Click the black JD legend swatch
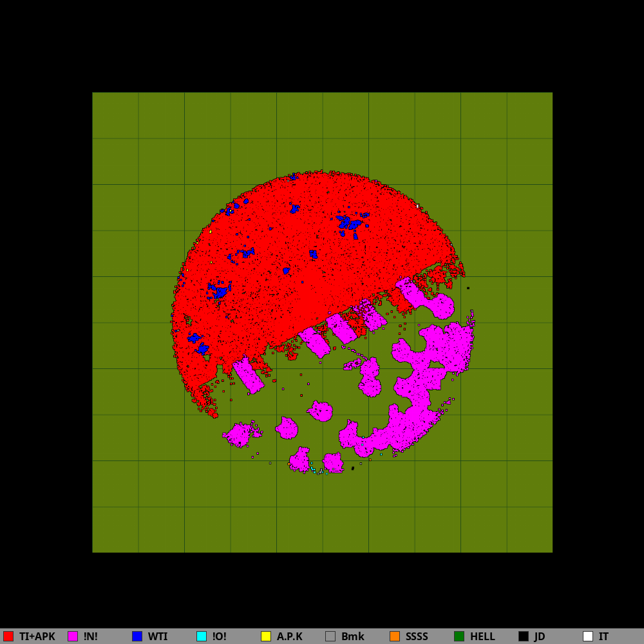This screenshot has height=644, width=644. click(524, 636)
